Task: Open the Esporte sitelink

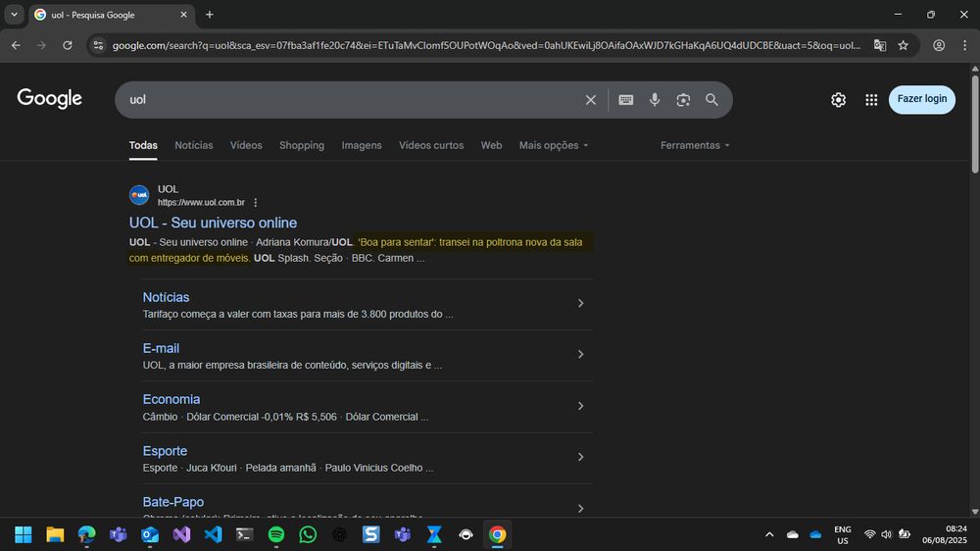Action: 165,451
